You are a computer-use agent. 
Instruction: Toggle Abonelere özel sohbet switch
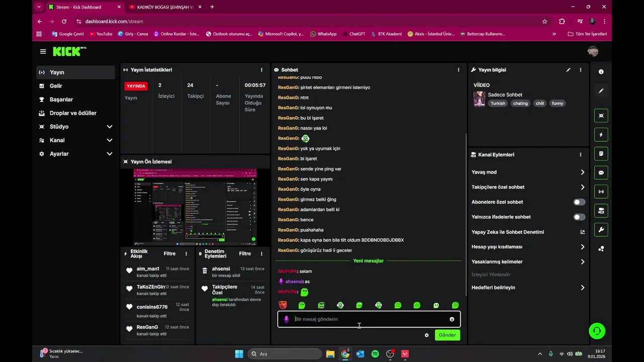point(579,202)
